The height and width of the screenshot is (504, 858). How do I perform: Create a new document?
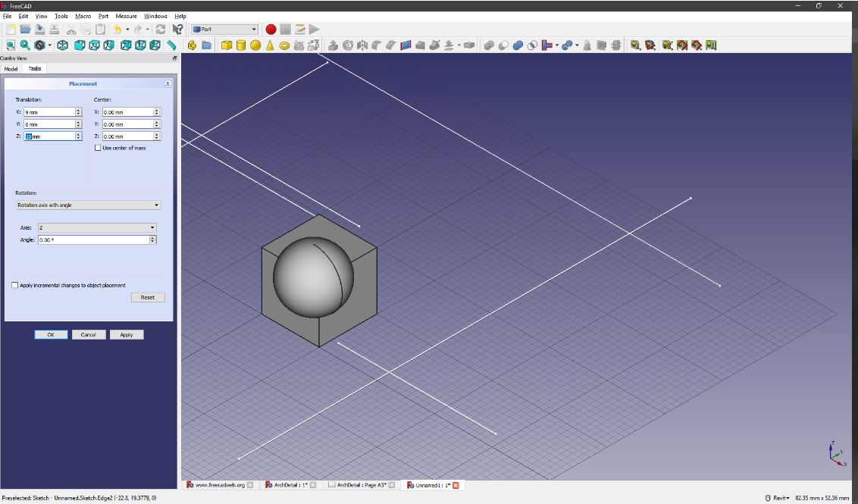pos(11,30)
